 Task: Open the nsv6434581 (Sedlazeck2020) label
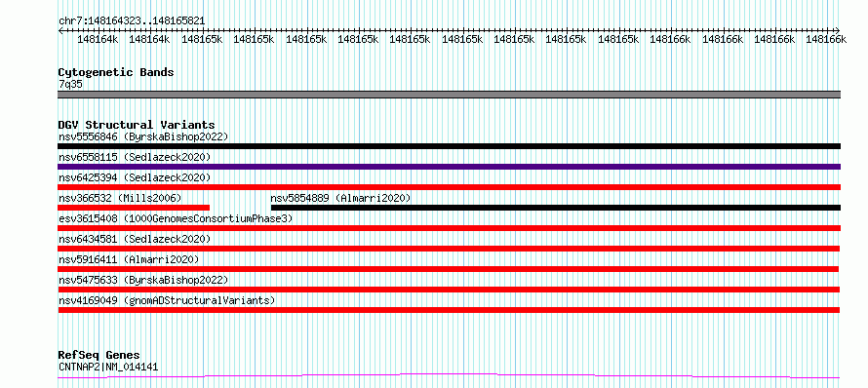(x=135, y=239)
